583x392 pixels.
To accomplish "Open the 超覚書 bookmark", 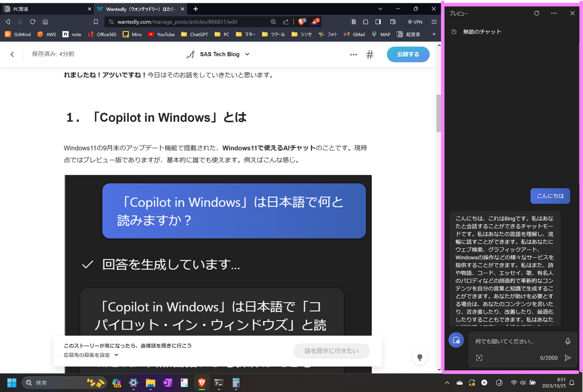I will (409, 34).
